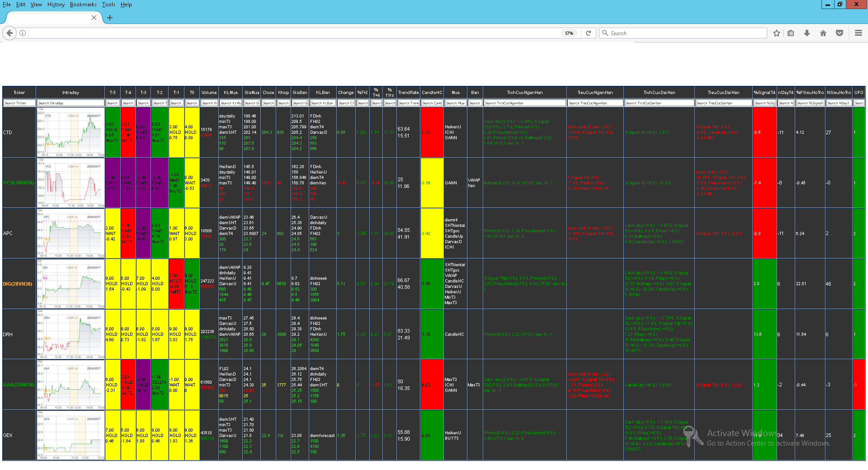
Task: Open the DIG intraday chart thumbnail
Action: tap(71, 284)
